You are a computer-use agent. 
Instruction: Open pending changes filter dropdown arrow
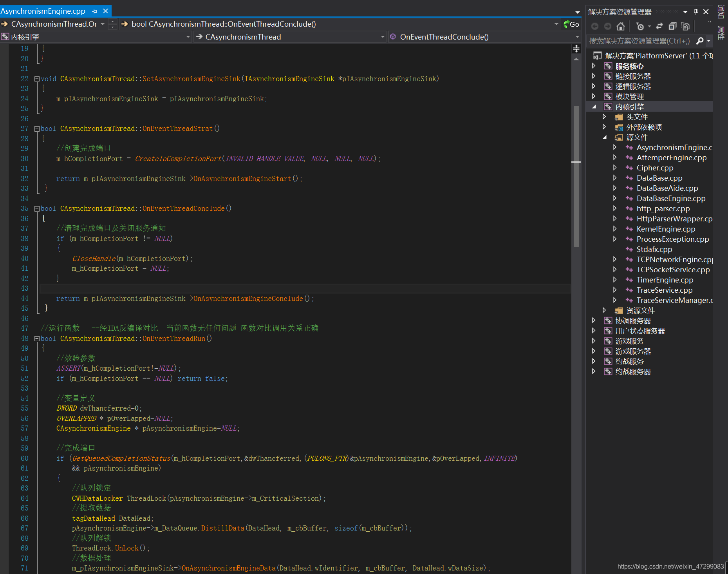click(x=649, y=26)
